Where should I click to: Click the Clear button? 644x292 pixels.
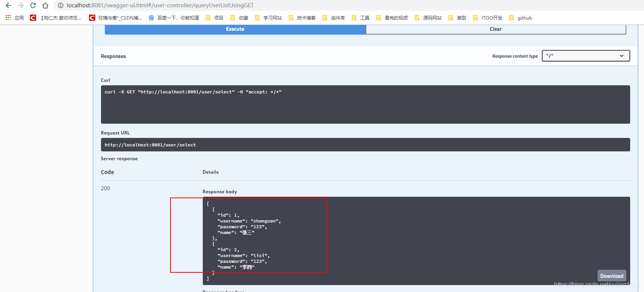[x=496, y=29]
